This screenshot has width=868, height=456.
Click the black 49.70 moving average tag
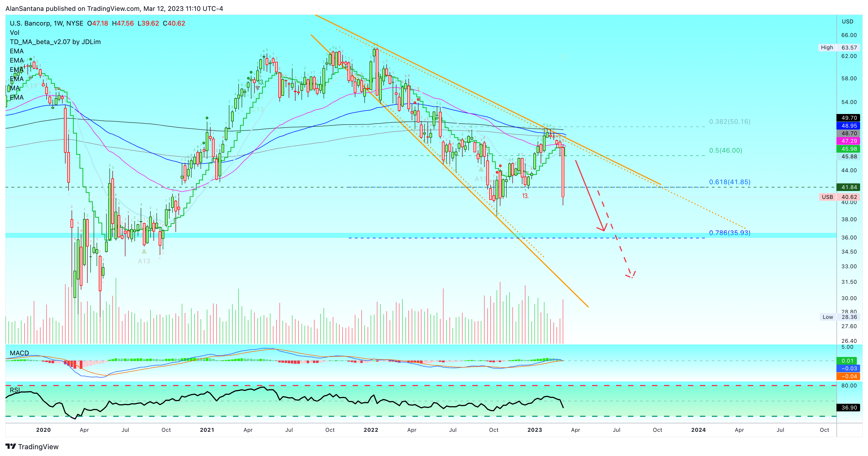tap(848, 118)
